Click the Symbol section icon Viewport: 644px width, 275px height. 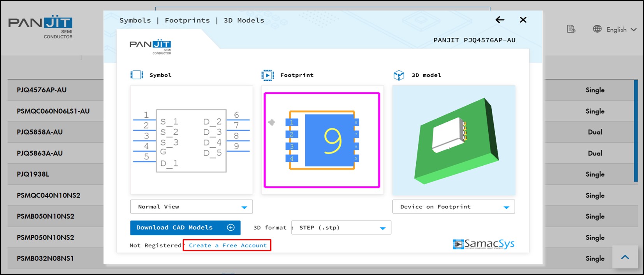(x=137, y=75)
